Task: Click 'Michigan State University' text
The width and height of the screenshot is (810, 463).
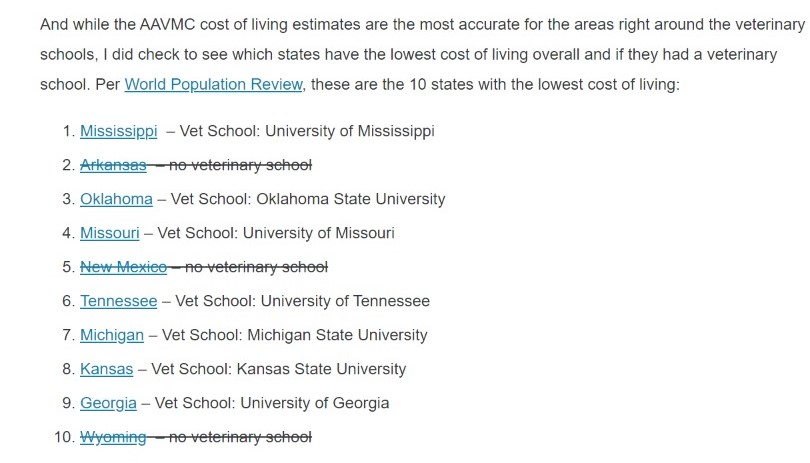Action: tap(337, 335)
